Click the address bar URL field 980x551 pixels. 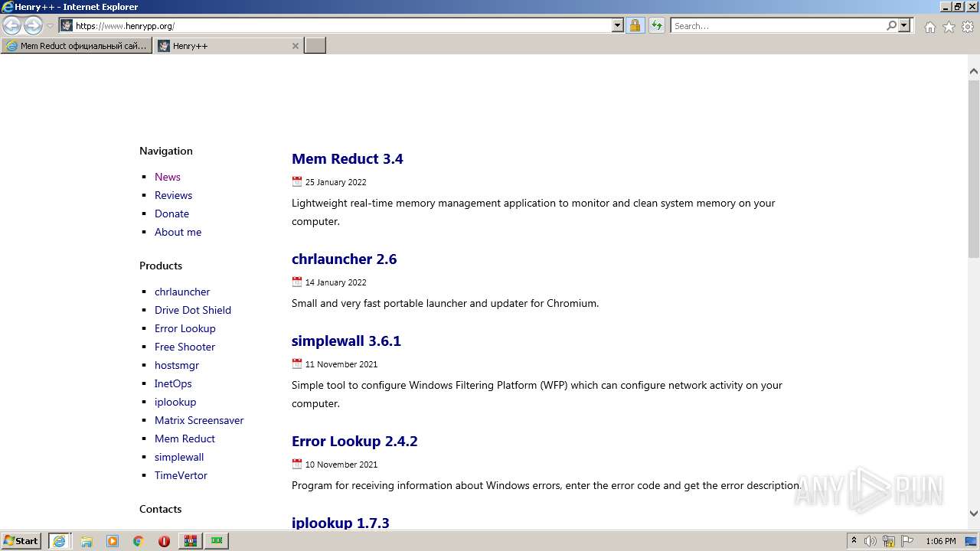point(342,25)
